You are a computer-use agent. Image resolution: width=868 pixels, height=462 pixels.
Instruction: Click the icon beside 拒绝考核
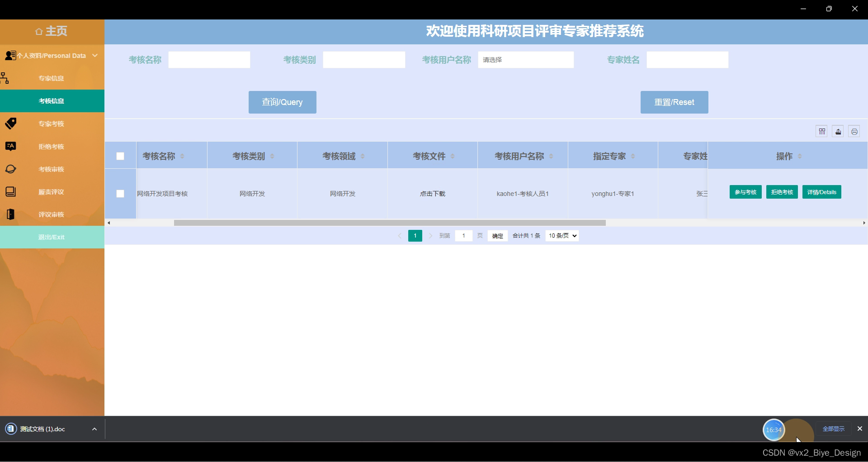point(11,146)
